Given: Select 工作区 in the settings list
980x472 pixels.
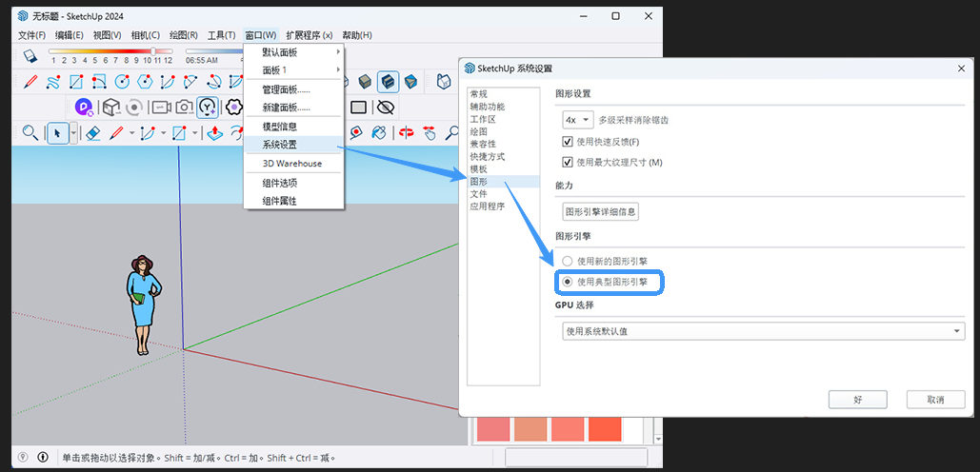Looking at the screenshot, I should point(483,119).
